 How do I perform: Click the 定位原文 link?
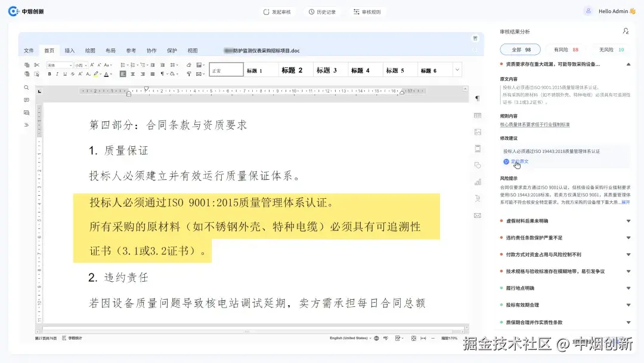pyautogui.click(x=520, y=161)
